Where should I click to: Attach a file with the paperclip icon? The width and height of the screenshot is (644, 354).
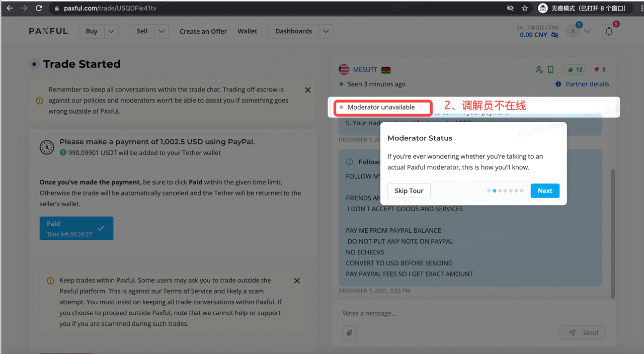pyautogui.click(x=349, y=332)
